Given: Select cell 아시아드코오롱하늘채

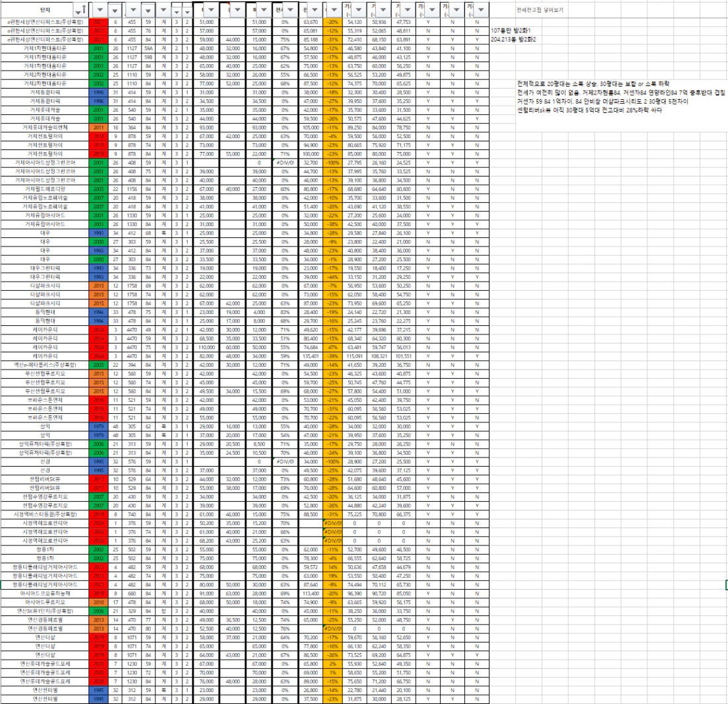Looking at the screenshot, I should point(44,594).
